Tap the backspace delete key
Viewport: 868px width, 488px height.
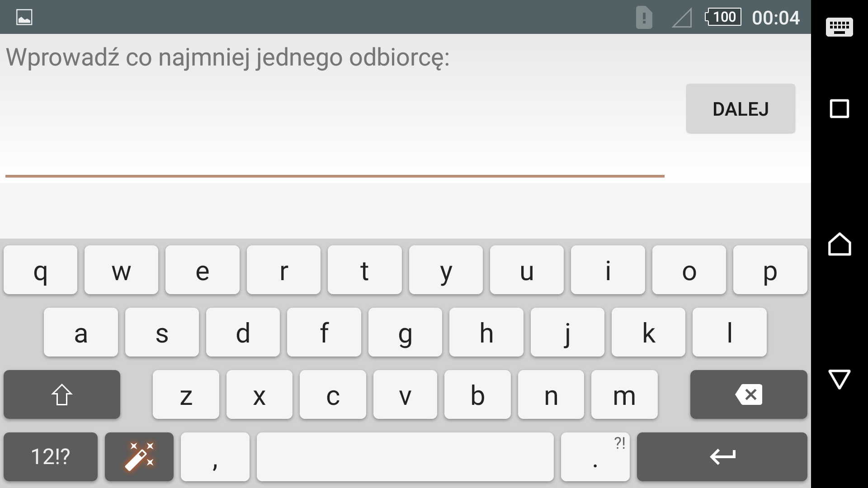pyautogui.click(x=749, y=394)
